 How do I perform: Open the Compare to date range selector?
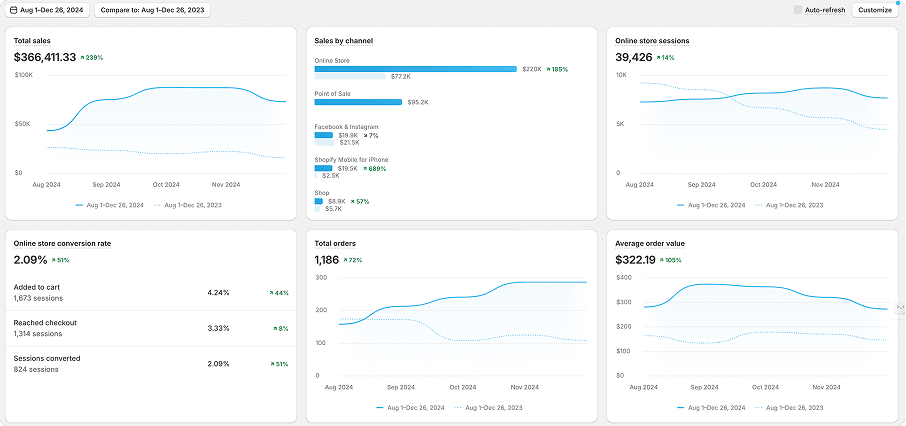152,10
